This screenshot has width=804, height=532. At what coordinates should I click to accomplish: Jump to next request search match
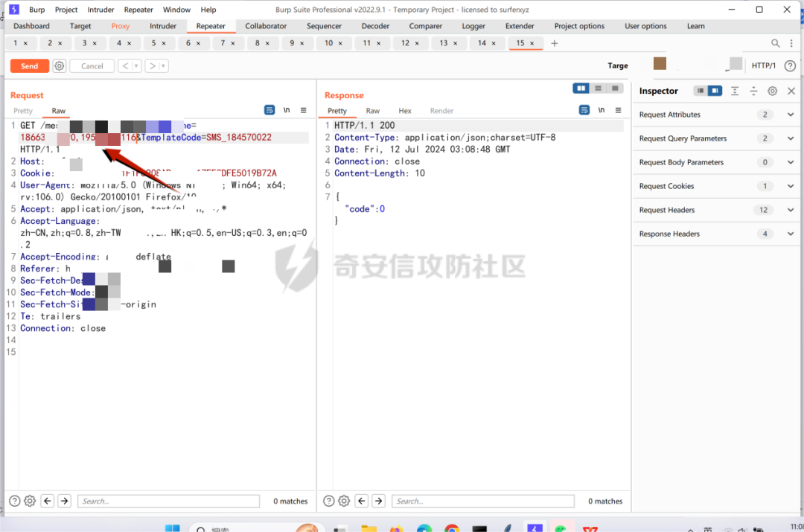click(64, 501)
